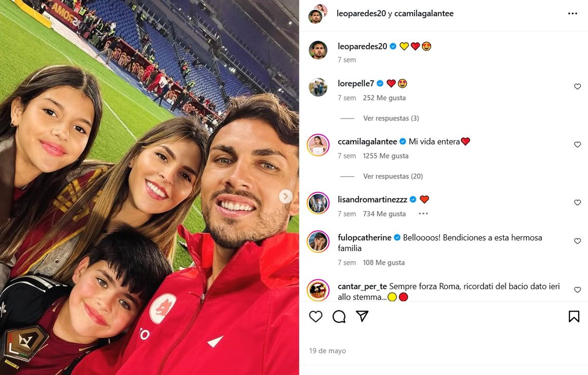Go to next photo with arrow
588x375 pixels.
click(x=286, y=197)
